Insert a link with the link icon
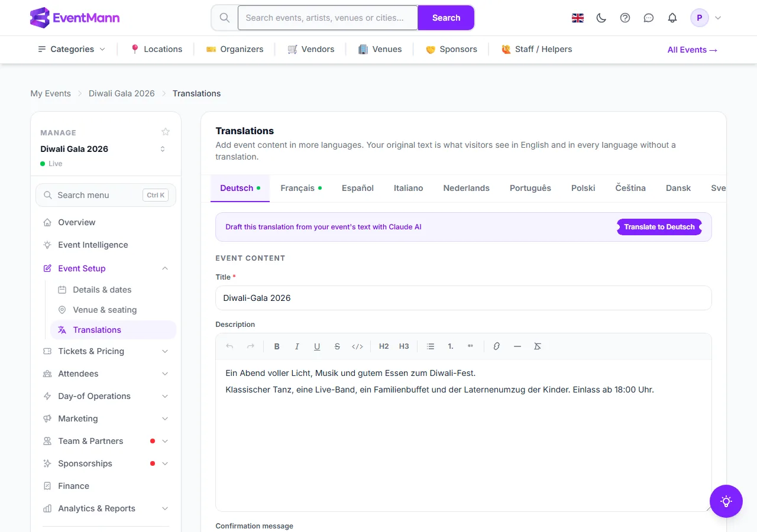Image resolution: width=757 pixels, height=532 pixels. point(497,346)
